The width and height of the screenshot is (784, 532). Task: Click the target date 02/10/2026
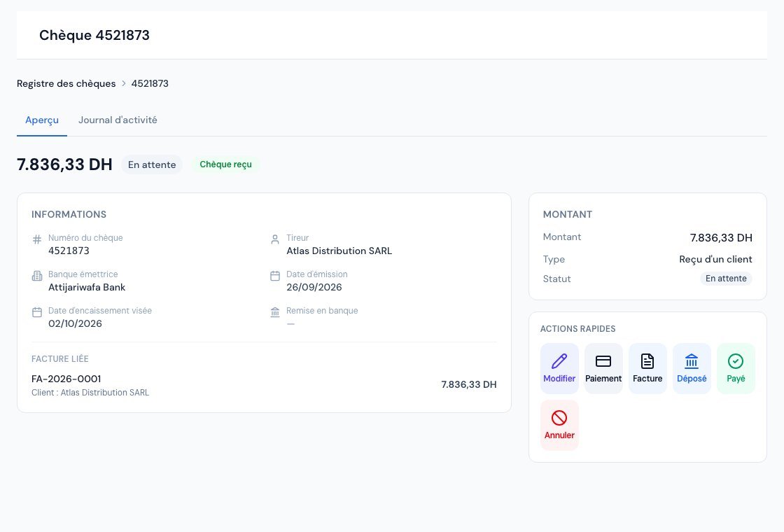click(75, 324)
